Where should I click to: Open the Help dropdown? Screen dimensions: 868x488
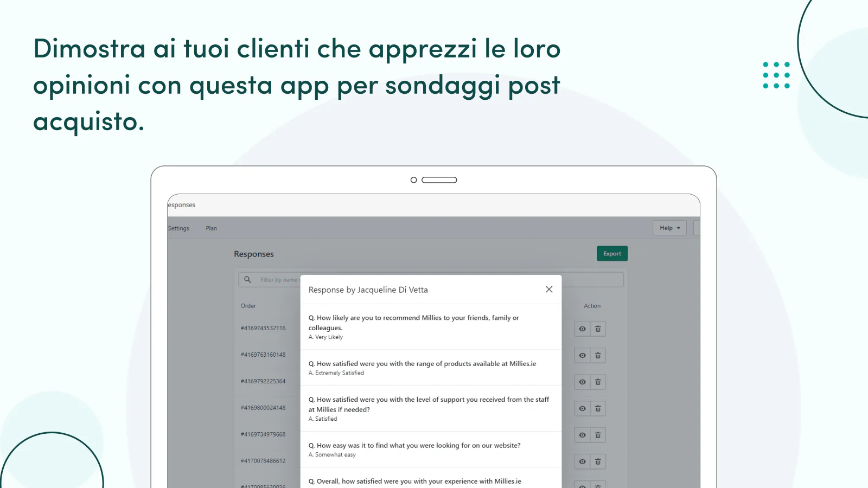669,228
